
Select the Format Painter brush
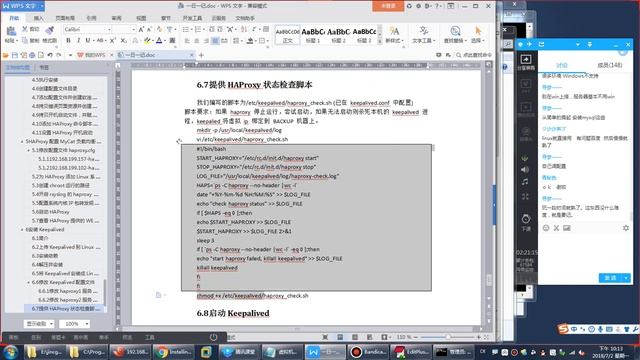[x=50, y=31]
